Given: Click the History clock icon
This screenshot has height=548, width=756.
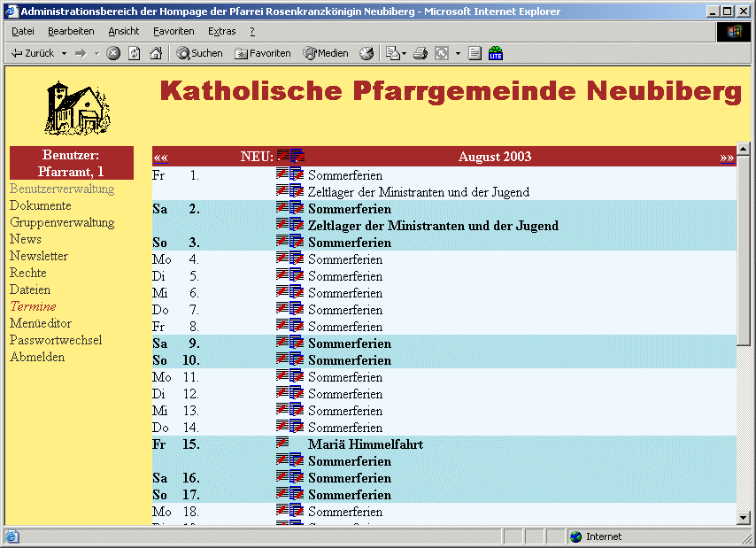Looking at the screenshot, I should click(366, 53).
